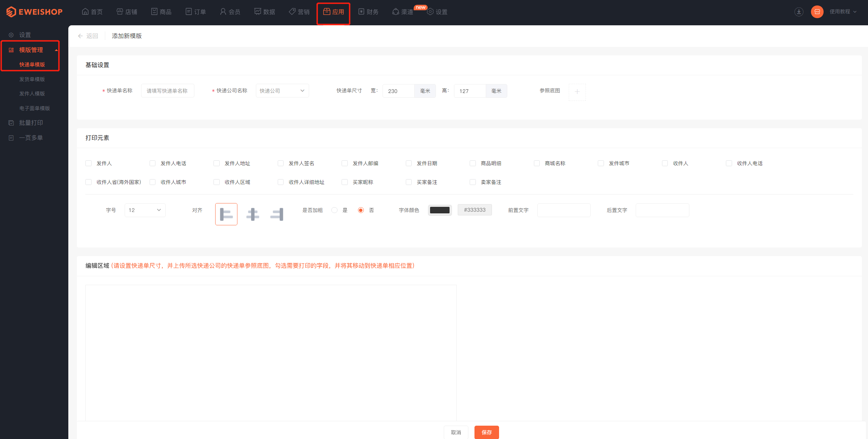Click the 批量打印 sidebar icon

[x=11, y=123]
